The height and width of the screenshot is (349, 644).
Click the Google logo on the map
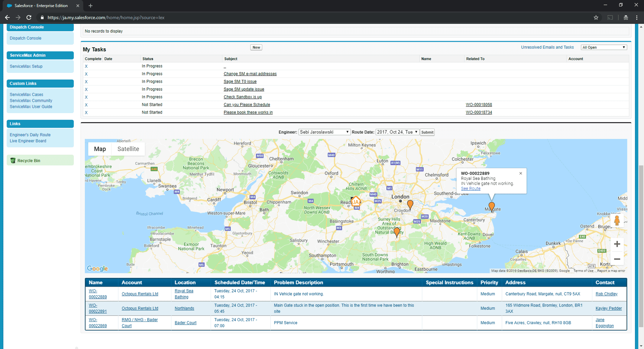pos(97,268)
